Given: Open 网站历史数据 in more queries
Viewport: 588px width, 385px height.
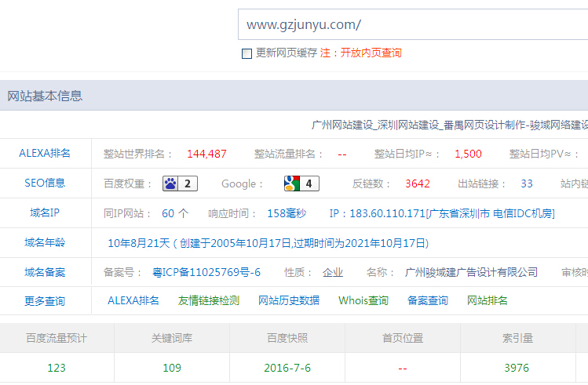Looking at the screenshot, I should pyautogui.click(x=289, y=301).
